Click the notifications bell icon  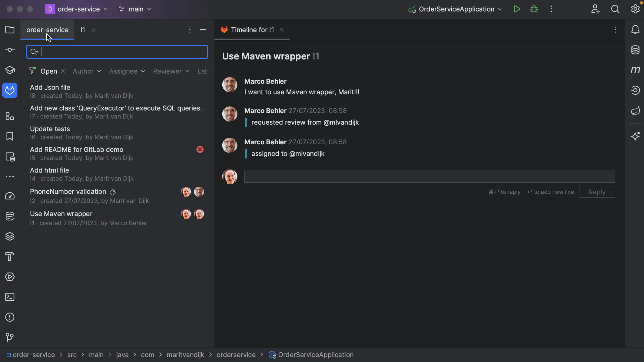636,30
